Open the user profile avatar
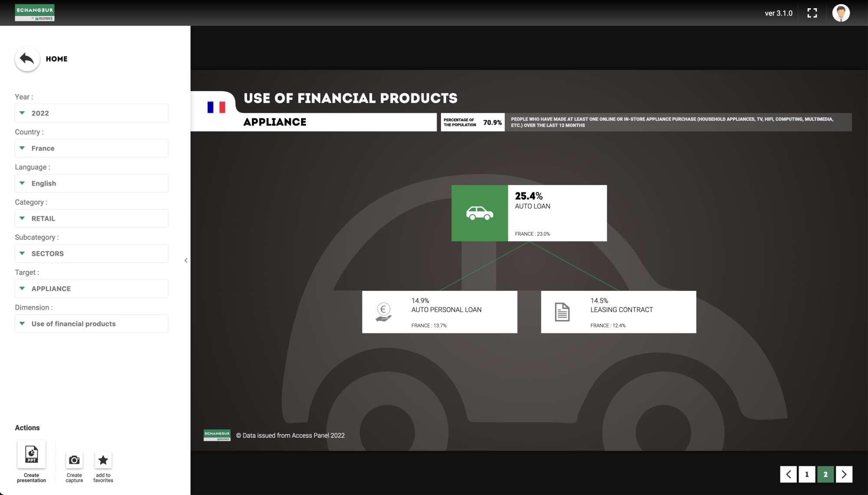868x495 pixels. pos(841,13)
